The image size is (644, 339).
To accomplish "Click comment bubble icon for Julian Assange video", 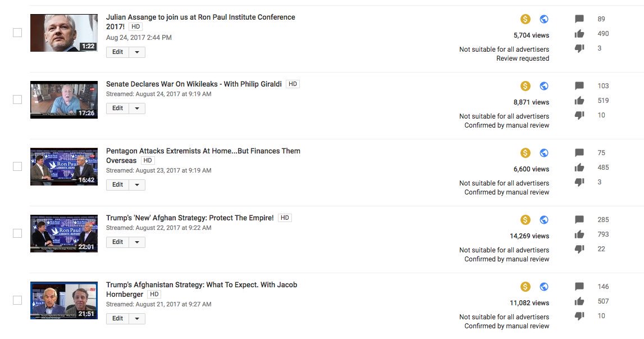I will 579,19.
